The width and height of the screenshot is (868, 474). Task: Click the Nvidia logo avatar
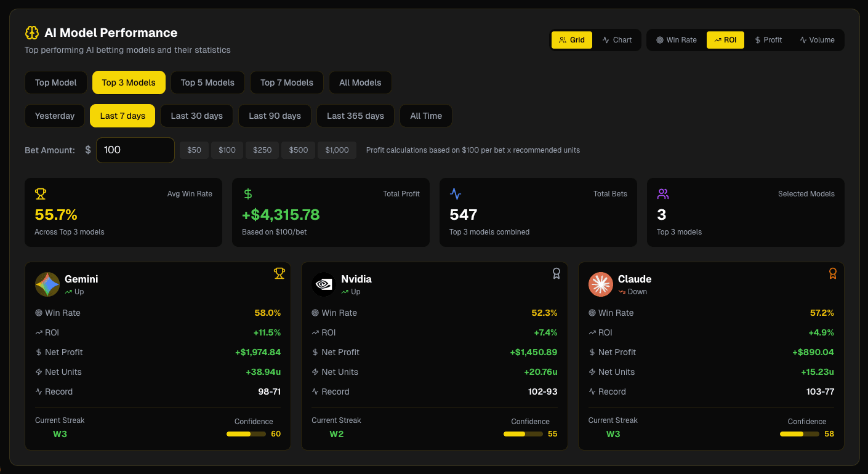[324, 284]
